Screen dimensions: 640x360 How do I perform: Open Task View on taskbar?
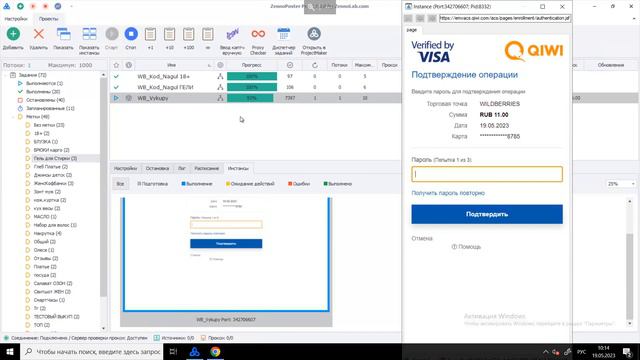pos(173,351)
